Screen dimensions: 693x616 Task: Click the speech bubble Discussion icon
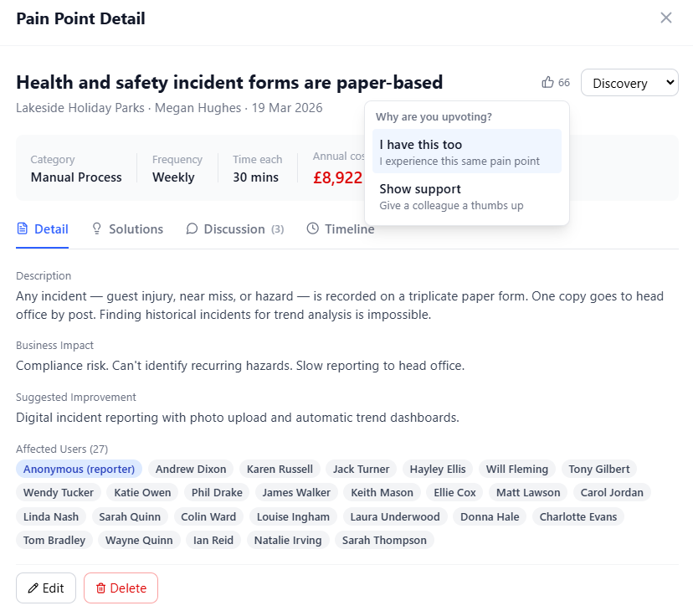pyautogui.click(x=192, y=228)
